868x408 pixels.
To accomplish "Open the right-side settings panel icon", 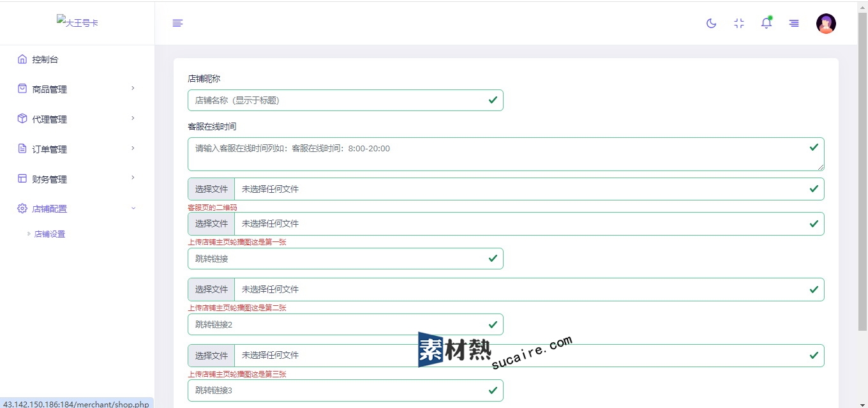I will [x=794, y=24].
